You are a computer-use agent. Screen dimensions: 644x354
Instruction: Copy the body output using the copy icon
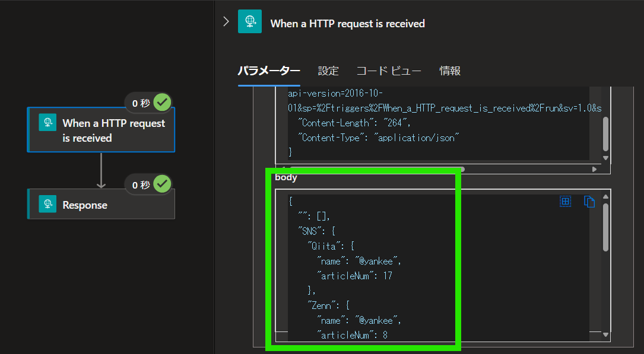[589, 202]
